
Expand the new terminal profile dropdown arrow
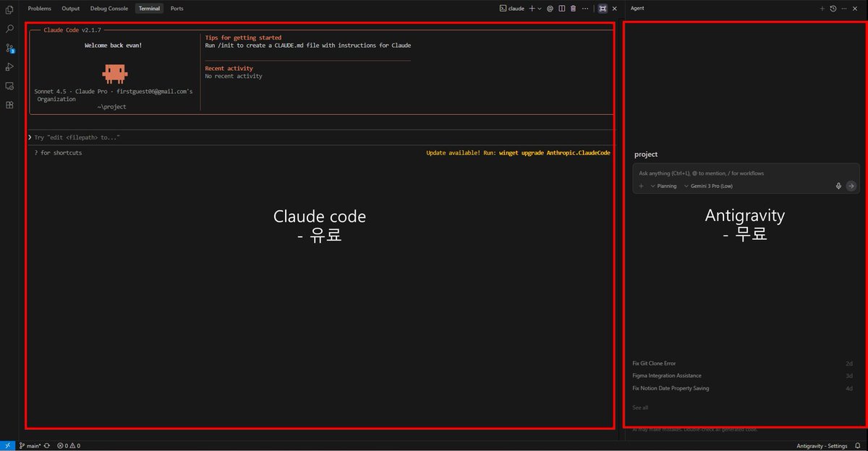coord(540,9)
